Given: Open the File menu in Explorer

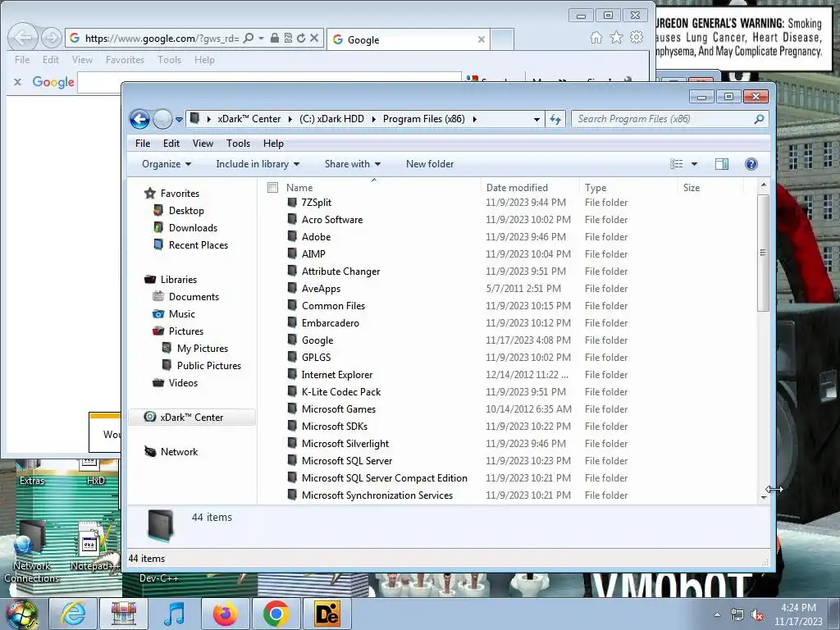Looking at the screenshot, I should 143,144.
